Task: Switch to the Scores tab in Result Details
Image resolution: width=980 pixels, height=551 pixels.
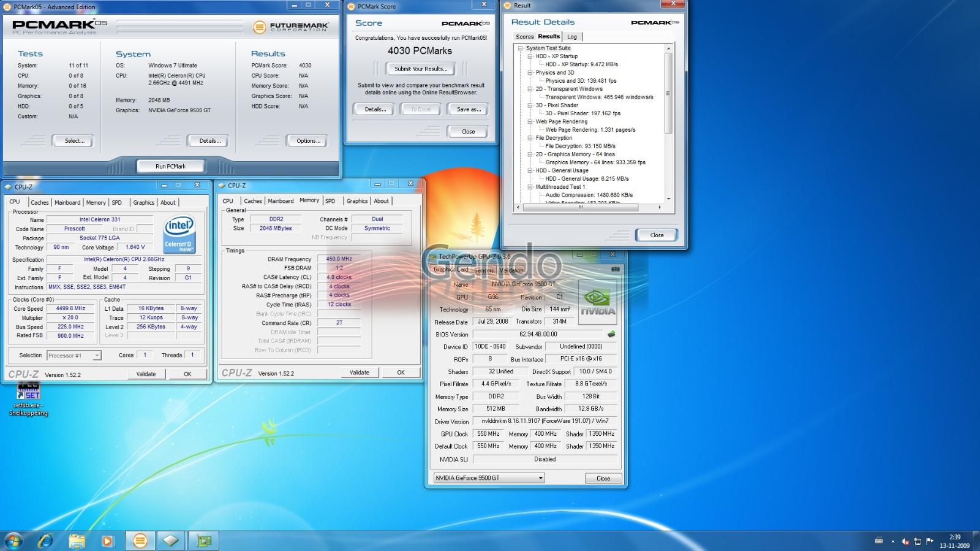Action: (x=524, y=37)
